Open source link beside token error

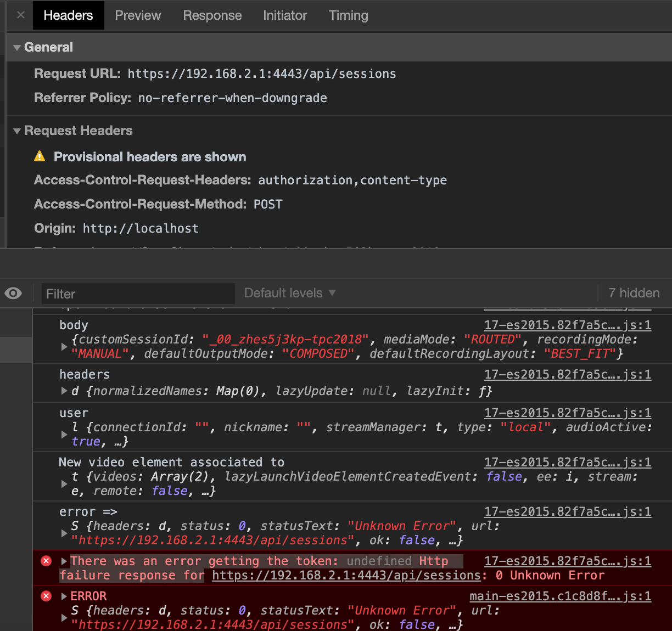[568, 561]
